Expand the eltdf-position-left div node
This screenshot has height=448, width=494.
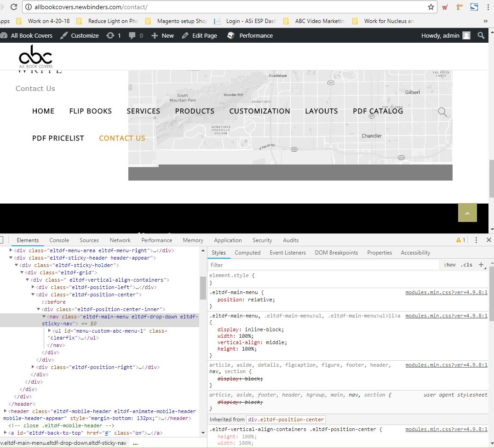pos(33,287)
